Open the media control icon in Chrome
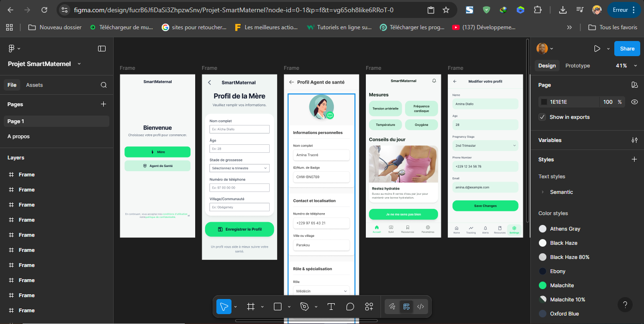The width and height of the screenshot is (644, 324). coord(580,10)
